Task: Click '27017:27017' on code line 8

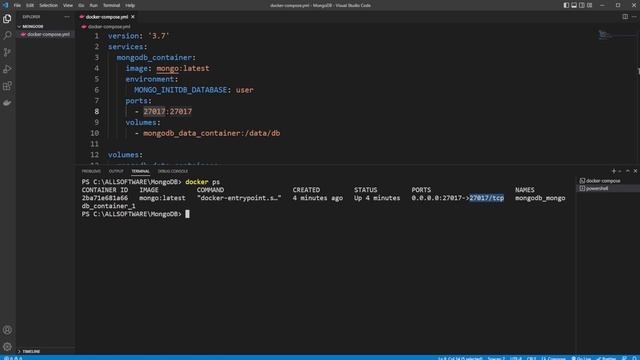Action: (167, 111)
